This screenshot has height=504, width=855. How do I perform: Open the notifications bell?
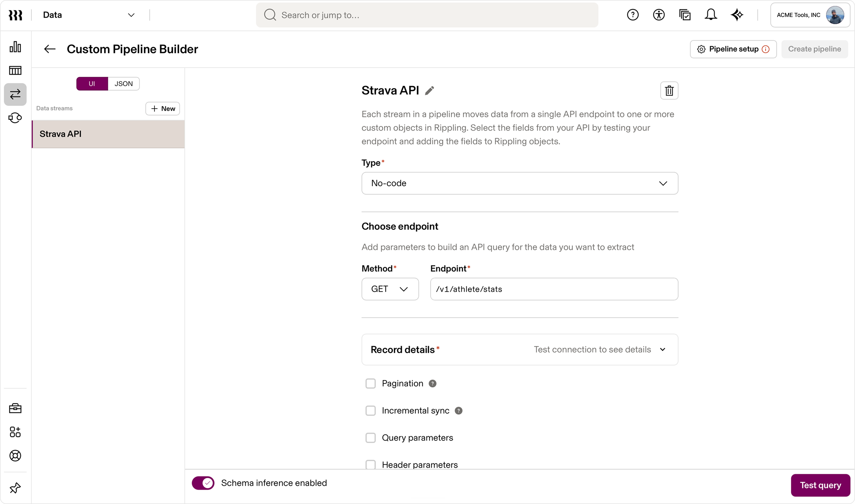(711, 15)
